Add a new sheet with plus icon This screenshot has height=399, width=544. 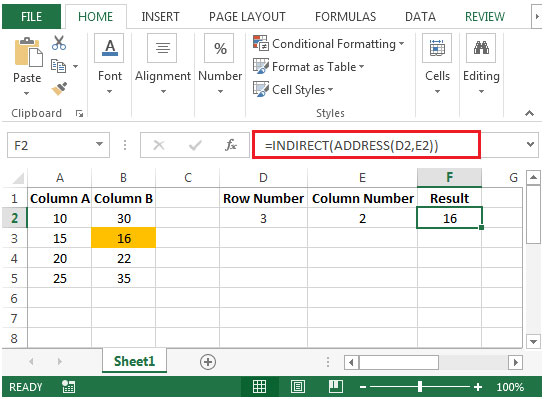click(208, 362)
